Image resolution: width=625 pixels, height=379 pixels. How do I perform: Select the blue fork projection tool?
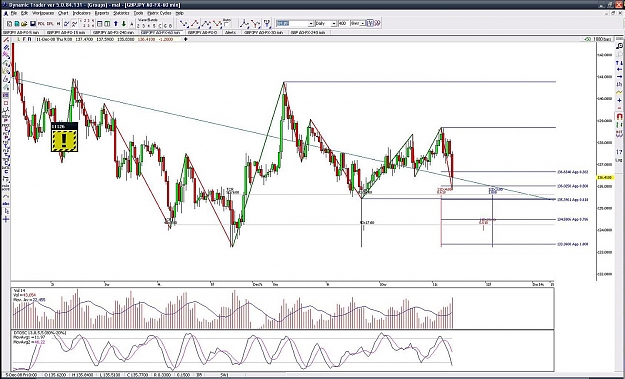(244, 24)
